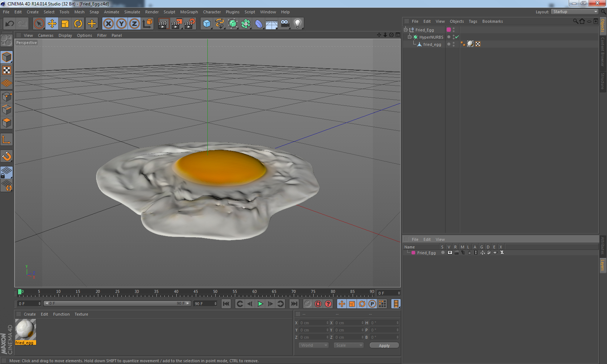The height and width of the screenshot is (364, 607).
Task: Toggle Fried_Egg layer solo dot
Action: point(443,252)
